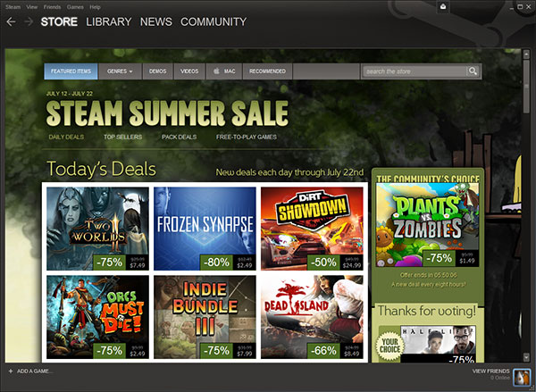Open the Games menu
This screenshot has width=536, height=392.
(x=75, y=7)
